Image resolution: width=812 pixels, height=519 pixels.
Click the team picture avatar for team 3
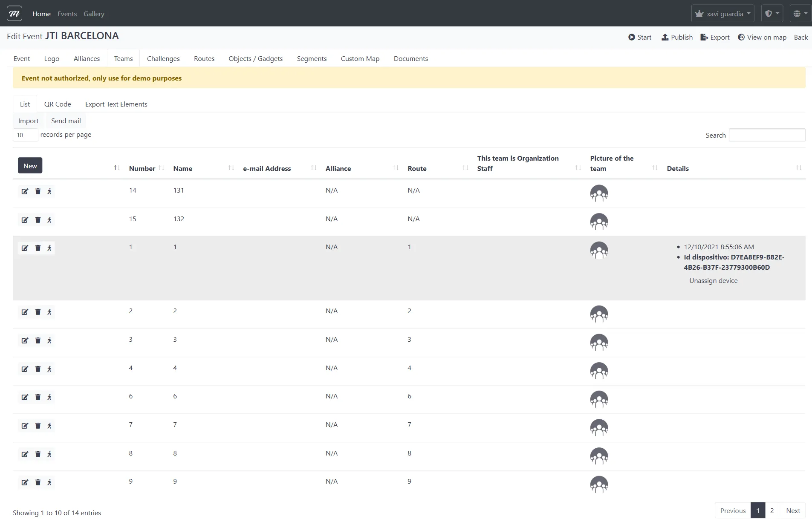(598, 342)
